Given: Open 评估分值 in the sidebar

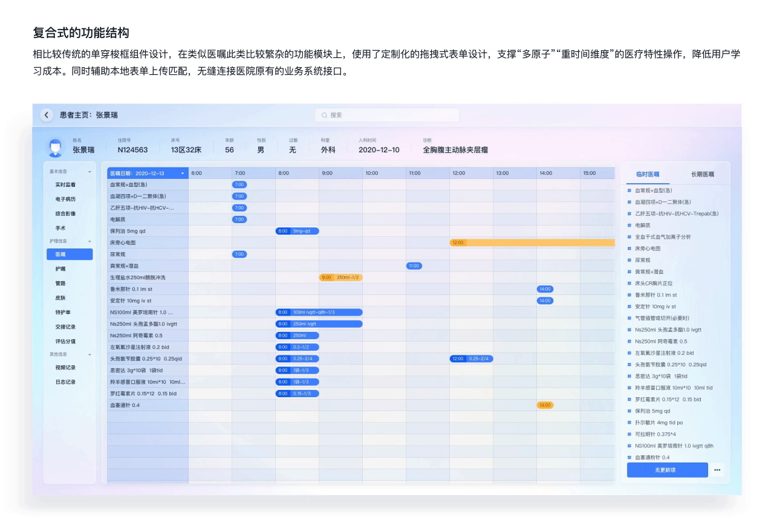Looking at the screenshot, I should pyautogui.click(x=65, y=342).
